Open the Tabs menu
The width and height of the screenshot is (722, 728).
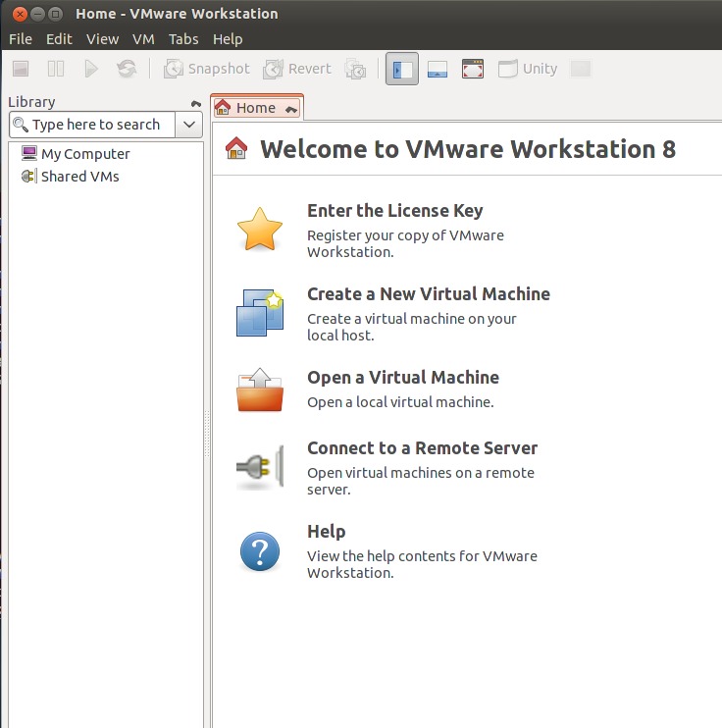(x=183, y=39)
